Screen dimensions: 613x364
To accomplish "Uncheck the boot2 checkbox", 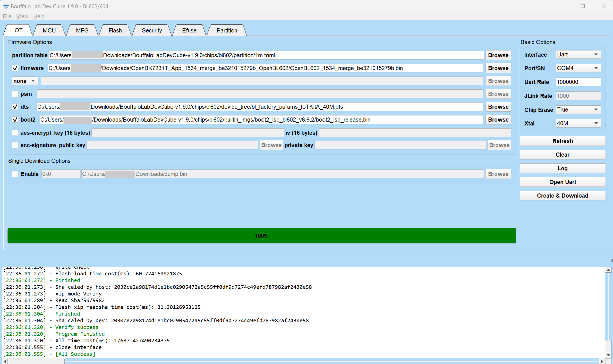I will pyautogui.click(x=15, y=120).
